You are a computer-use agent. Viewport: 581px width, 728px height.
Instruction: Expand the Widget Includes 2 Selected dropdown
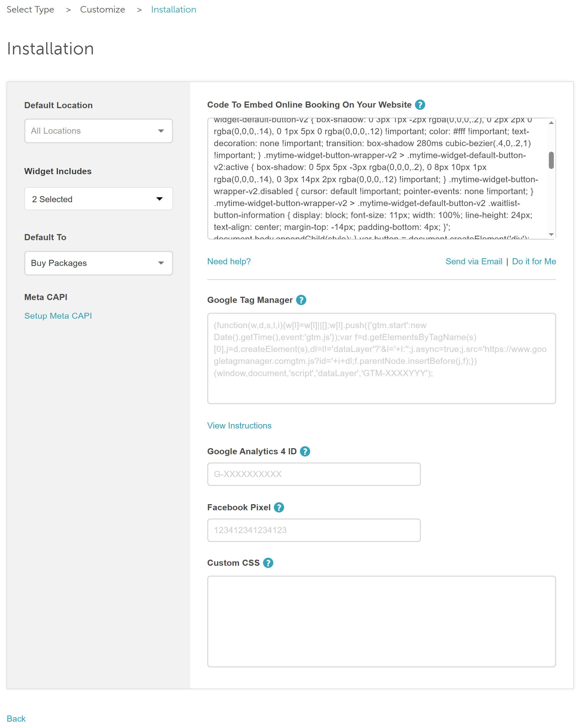98,199
